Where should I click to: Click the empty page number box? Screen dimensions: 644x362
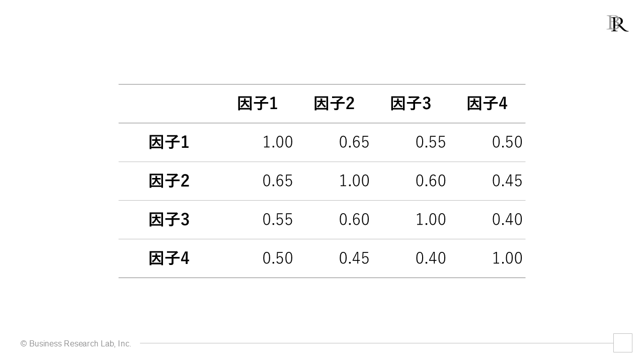623,343
